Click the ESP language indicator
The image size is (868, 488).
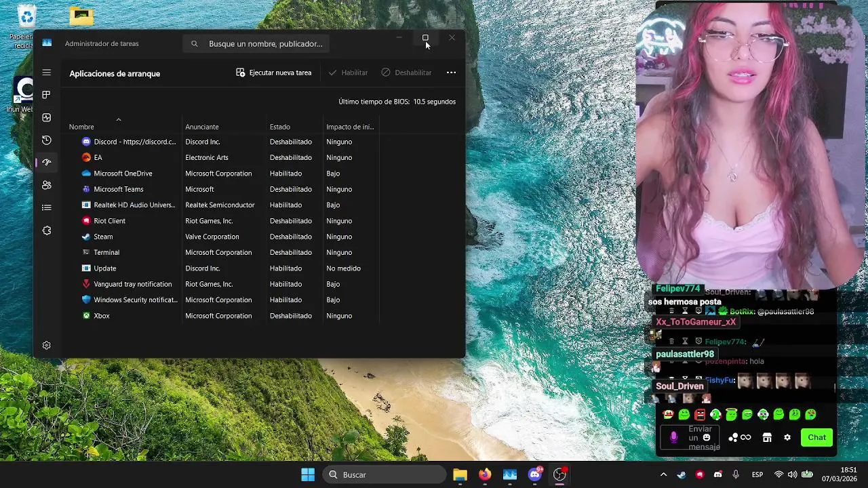757,474
